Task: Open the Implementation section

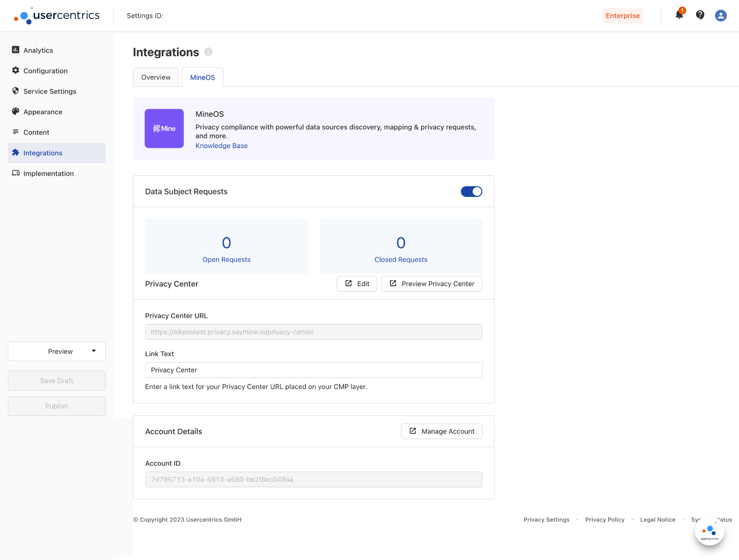Action: coord(57,174)
